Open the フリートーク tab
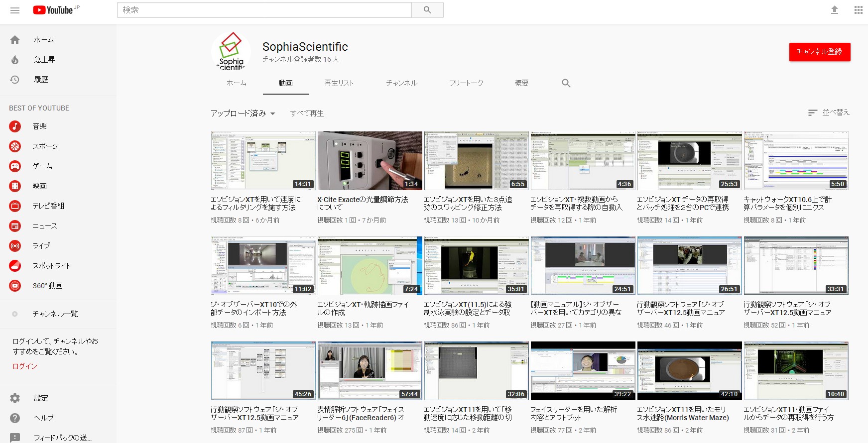 [x=466, y=83]
